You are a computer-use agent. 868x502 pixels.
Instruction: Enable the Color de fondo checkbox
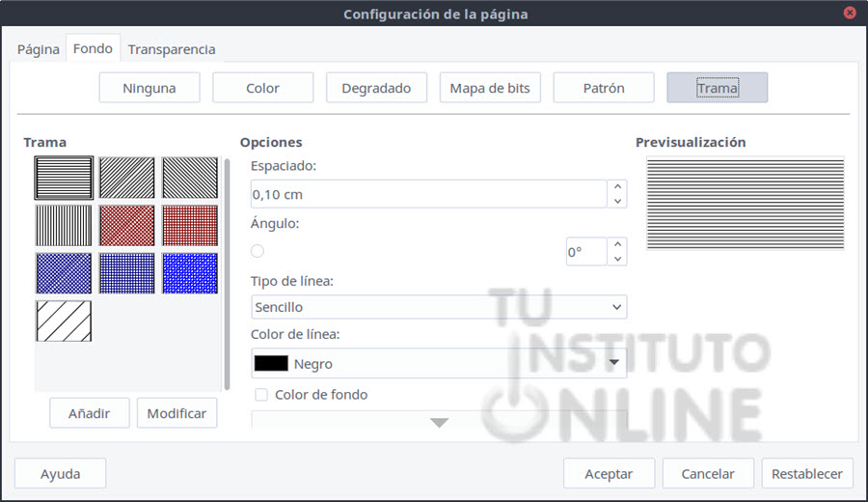pos(261,395)
